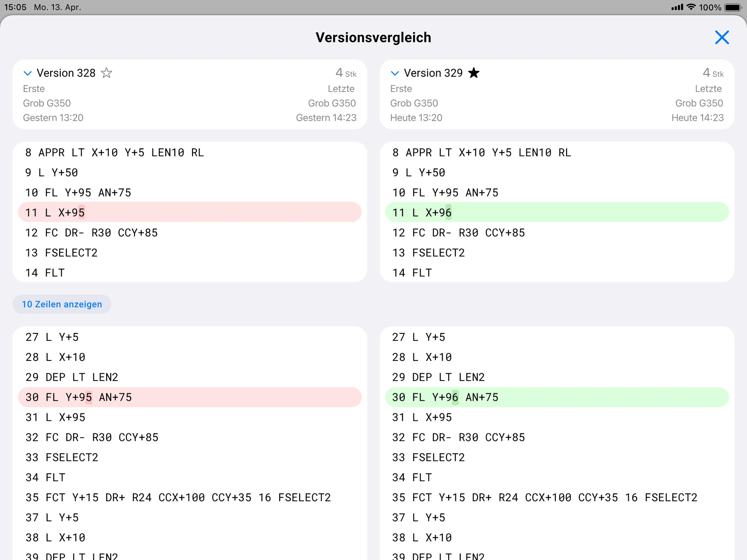
Task: Click Gestern 13:20 timestamp
Action: 53,118
